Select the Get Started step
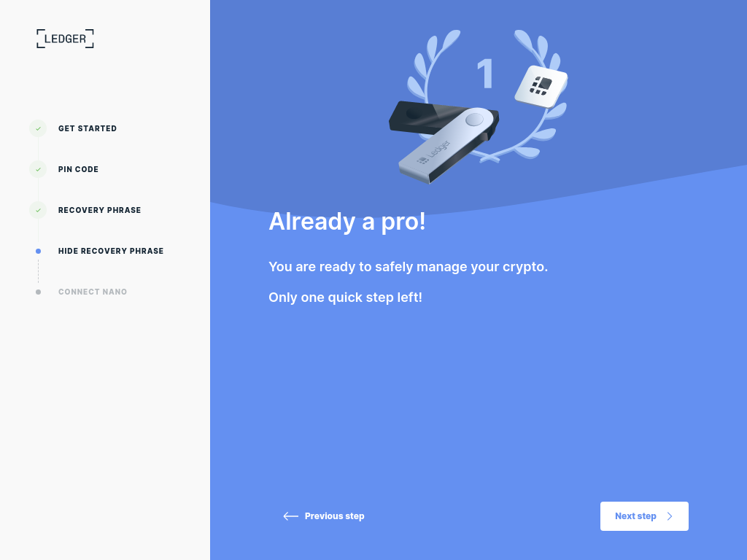This screenshot has height=560, width=747. coord(88,128)
